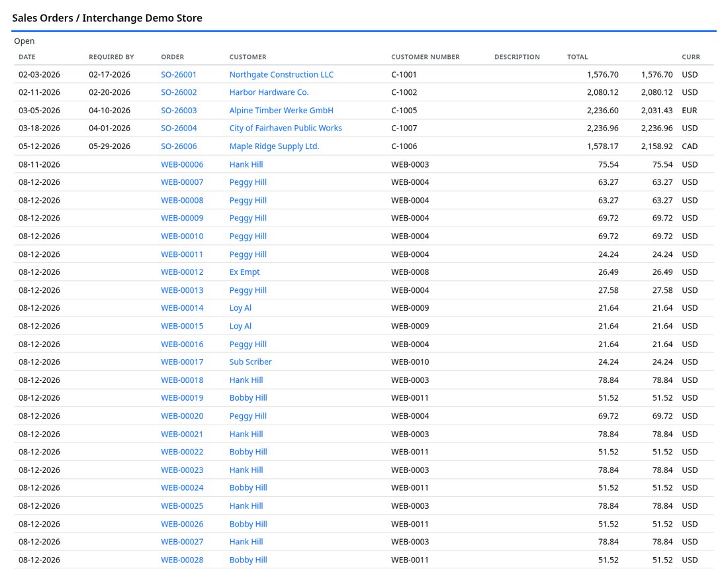Click the DESCRIPTION column header
Viewport: 728px width, 569px height.
518,57
